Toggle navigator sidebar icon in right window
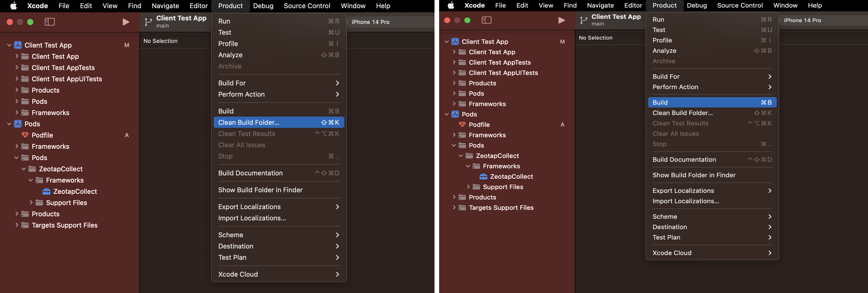This screenshot has height=293, width=868. point(486,20)
